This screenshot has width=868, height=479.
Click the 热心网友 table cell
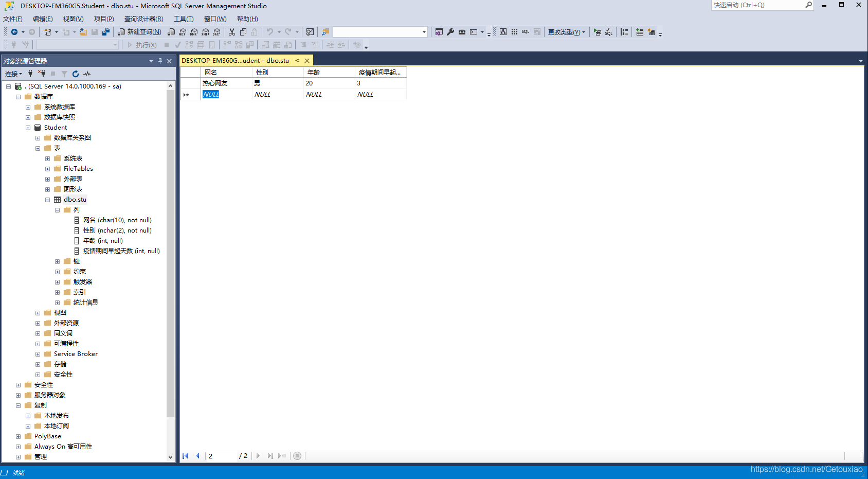pyautogui.click(x=226, y=83)
